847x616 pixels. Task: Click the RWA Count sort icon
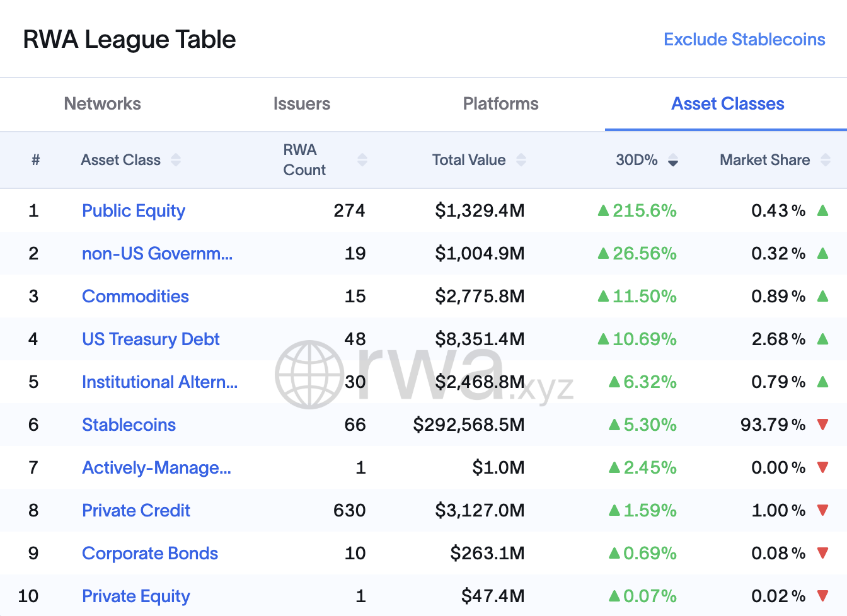click(362, 160)
